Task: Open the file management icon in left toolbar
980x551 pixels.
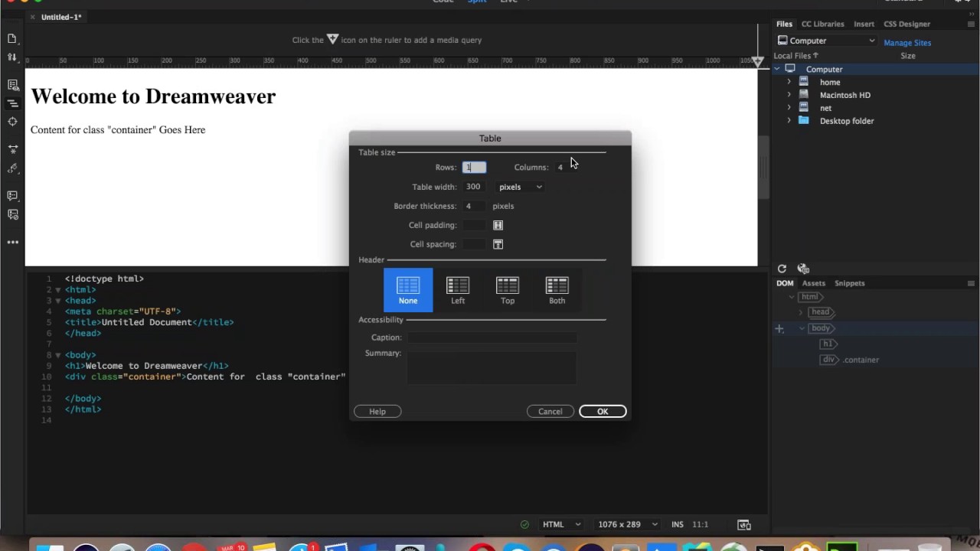Action: point(12,39)
